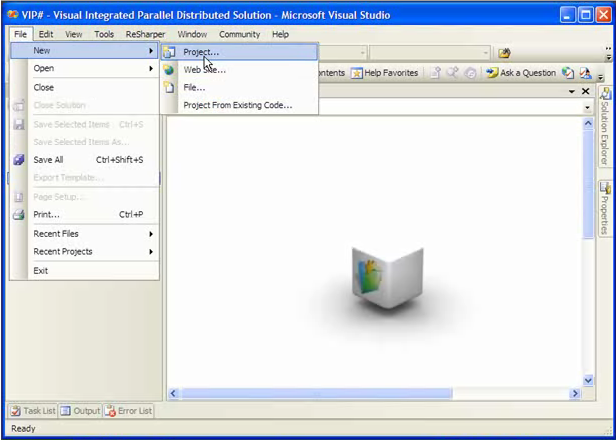Image resolution: width=616 pixels, height=440 pixels.
Task: Click the Output tab icon
Action: [66, 411]
